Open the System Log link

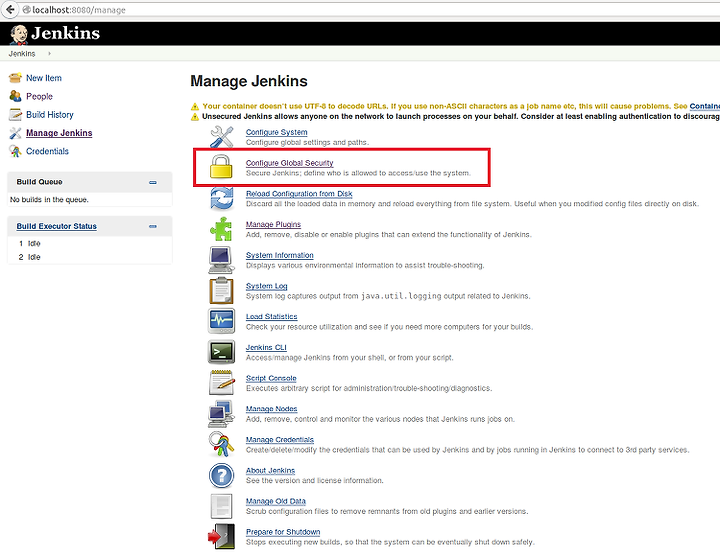point(266,286)
